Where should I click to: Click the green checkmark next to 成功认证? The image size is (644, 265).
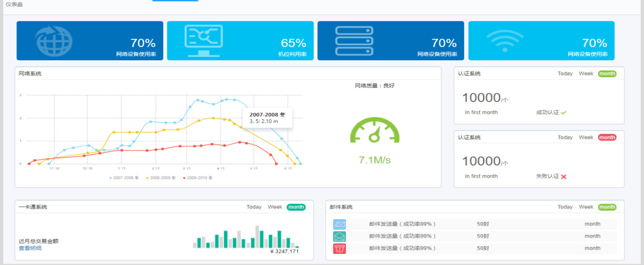(564, 112)
